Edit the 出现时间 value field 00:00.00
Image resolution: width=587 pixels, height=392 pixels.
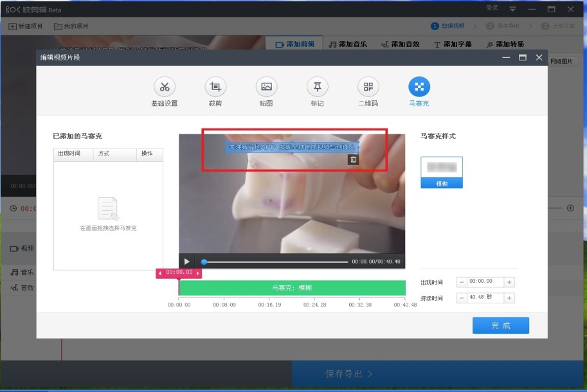(x=485, y=281)
